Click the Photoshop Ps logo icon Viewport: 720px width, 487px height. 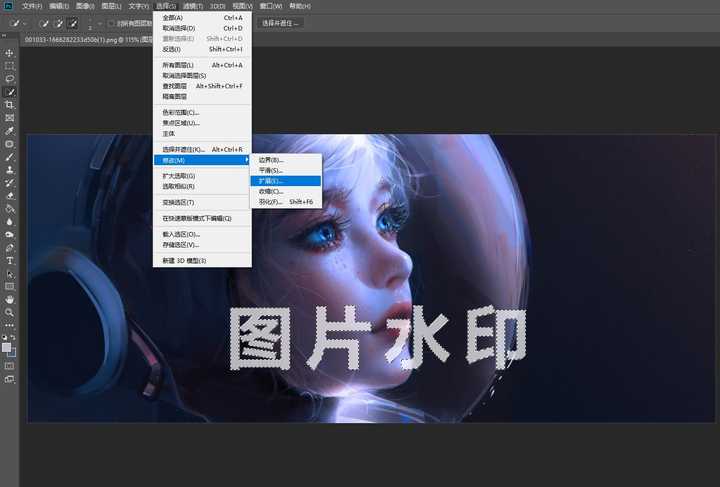[x=8, y=6]
